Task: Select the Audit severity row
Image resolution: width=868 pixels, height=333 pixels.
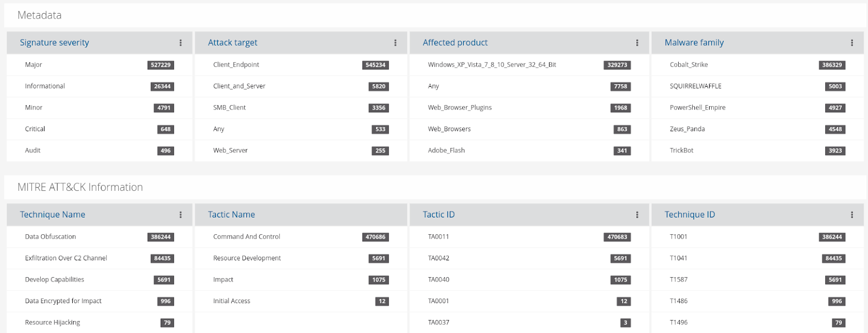Action: [x=100, y=150]
